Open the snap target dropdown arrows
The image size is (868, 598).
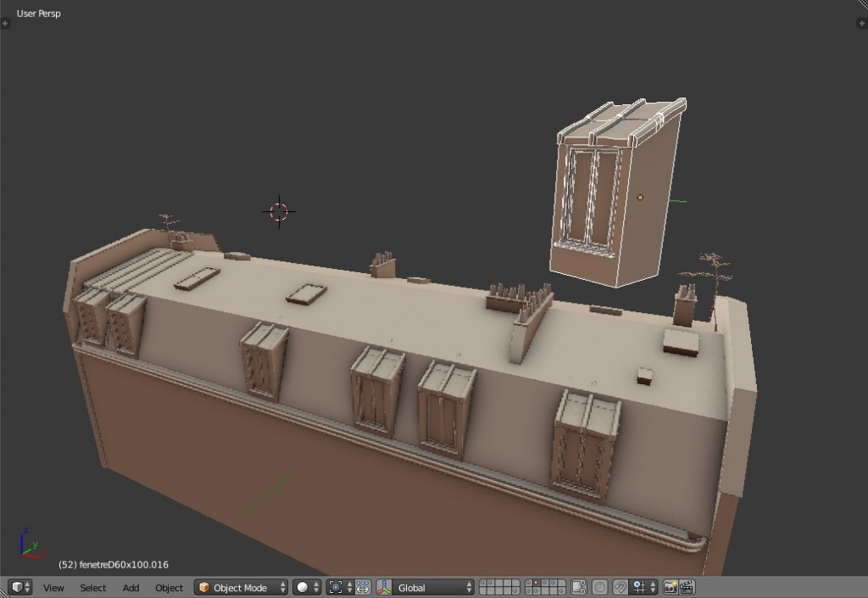point(653,587)
